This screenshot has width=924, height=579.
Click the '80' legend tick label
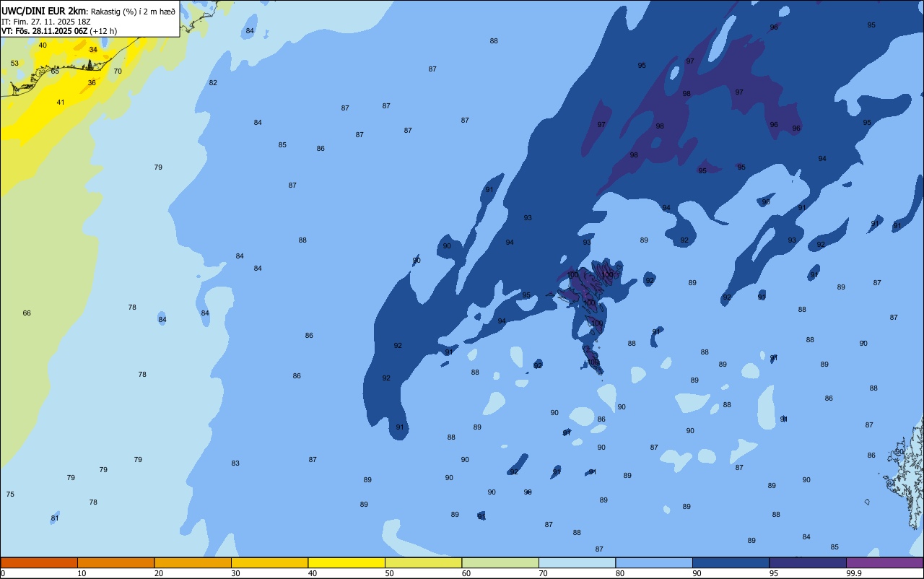click(x=620, y=573)
